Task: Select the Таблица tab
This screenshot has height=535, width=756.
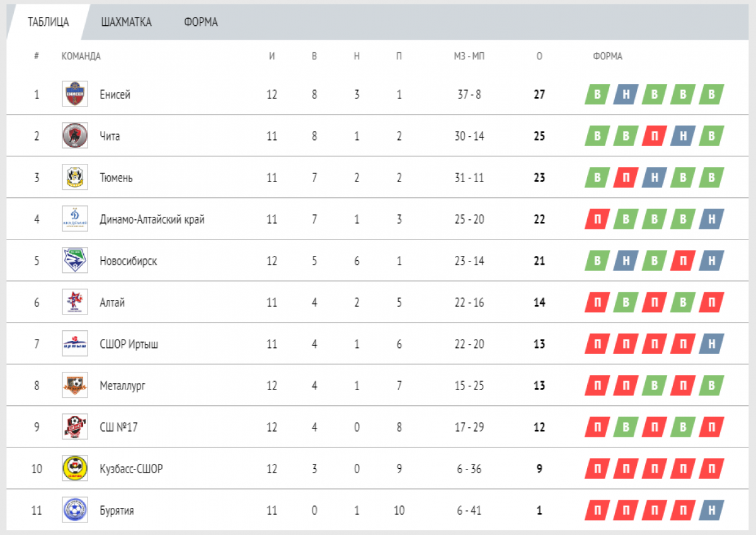Action: click(x=49, y=22)
